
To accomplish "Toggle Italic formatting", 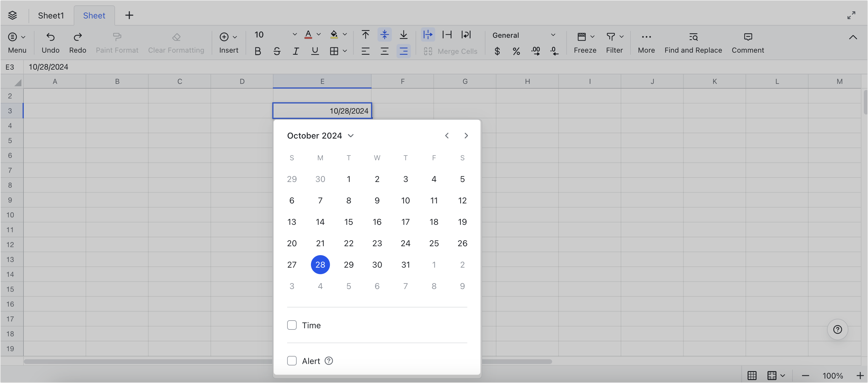I will 295,51.
